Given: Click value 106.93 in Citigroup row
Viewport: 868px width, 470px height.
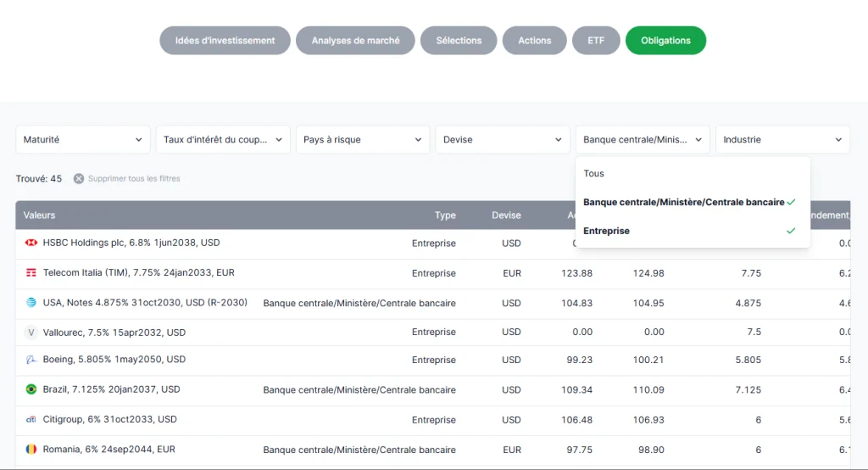Looking at the screenshot, I should 648,420.
